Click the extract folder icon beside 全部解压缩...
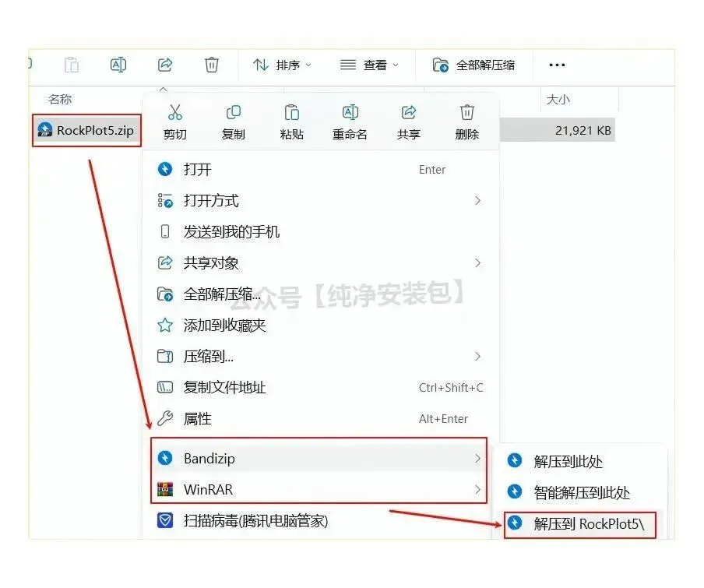Viewport: 704px width, 588px height. coord(165,294)
